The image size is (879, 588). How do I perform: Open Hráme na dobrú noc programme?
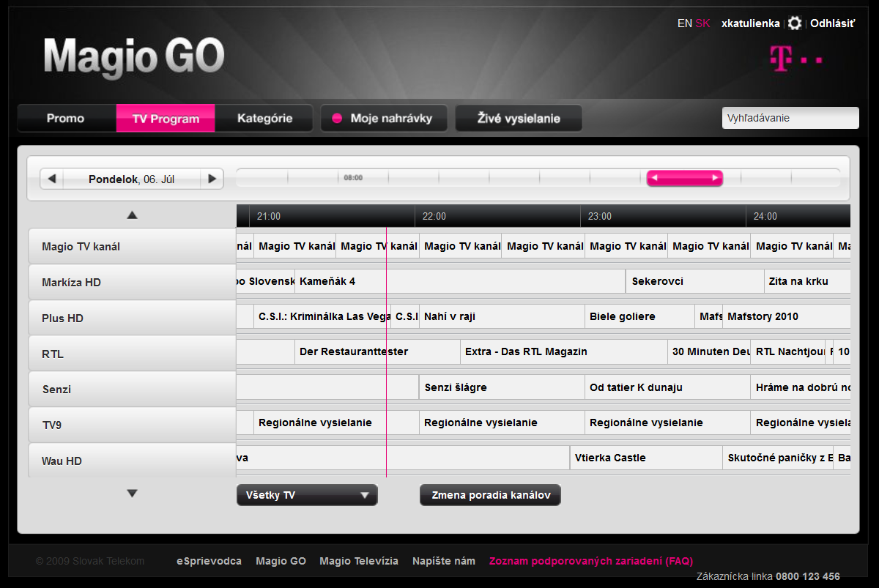click(x=801, y=387)
